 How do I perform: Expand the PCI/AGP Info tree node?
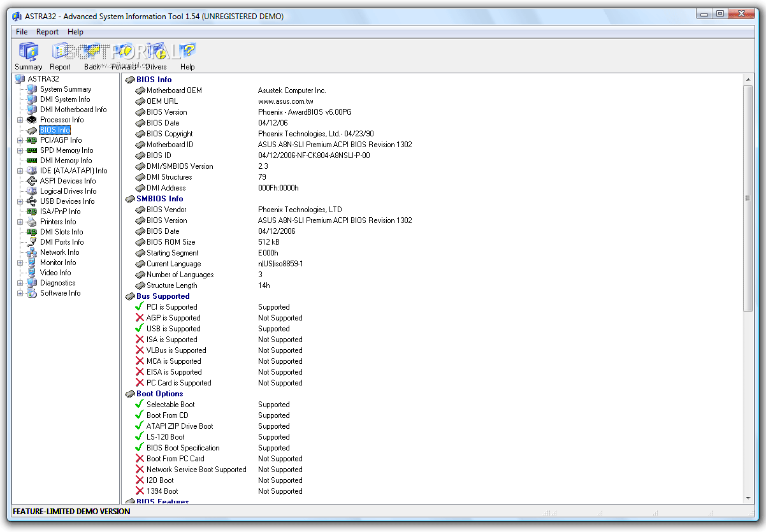[20, 140]
